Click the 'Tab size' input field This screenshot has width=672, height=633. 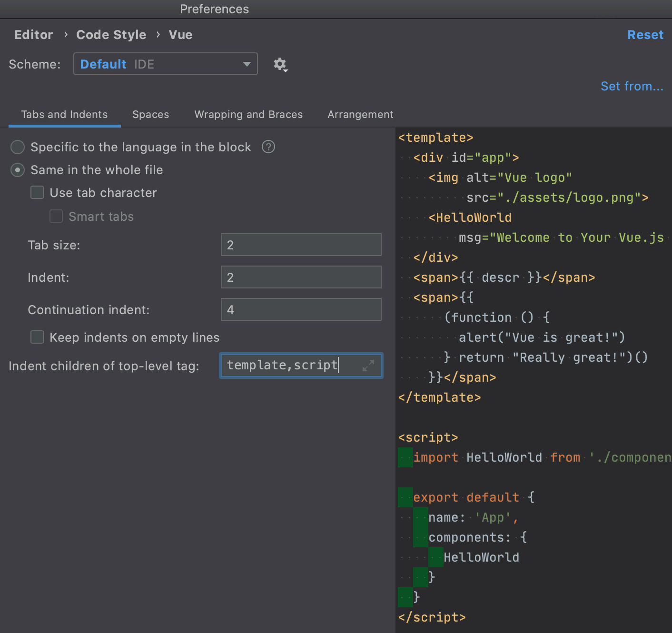click(x=301, y=245)
